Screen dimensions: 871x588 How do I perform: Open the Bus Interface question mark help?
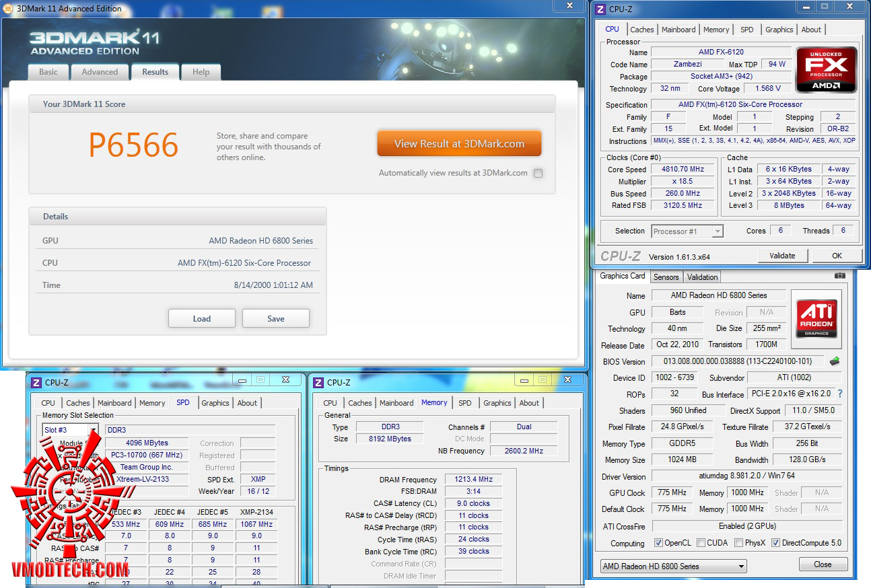click(x=840, y=394)
